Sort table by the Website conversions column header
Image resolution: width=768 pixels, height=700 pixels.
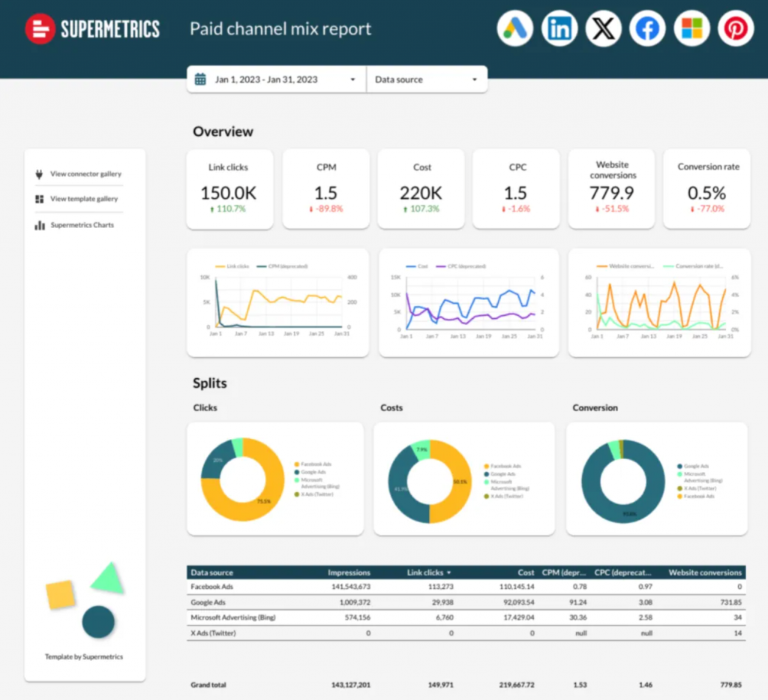(x=705, y=572)
